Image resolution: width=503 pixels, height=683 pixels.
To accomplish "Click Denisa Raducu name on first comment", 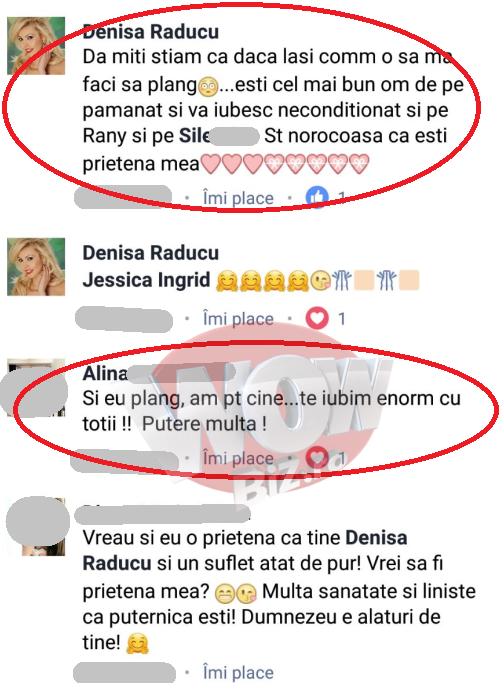I will pos(151,32).
